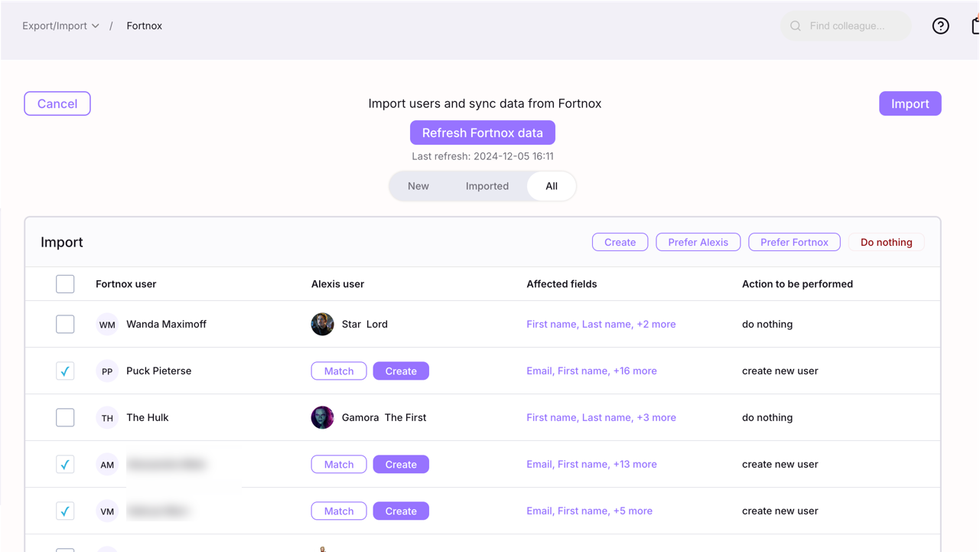980x552 pixels.
Task: Click the Create bulk action in the Import header
Action: point(620,243)
